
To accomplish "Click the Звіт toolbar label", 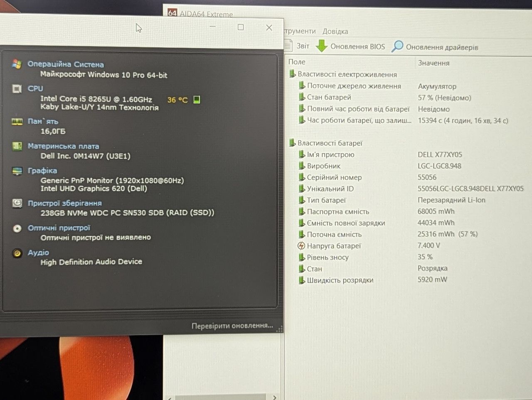I will (x=303, y=46).
